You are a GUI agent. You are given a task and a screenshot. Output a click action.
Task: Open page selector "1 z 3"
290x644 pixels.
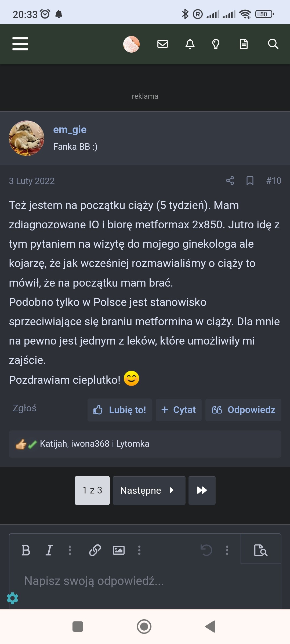point(92,490)
